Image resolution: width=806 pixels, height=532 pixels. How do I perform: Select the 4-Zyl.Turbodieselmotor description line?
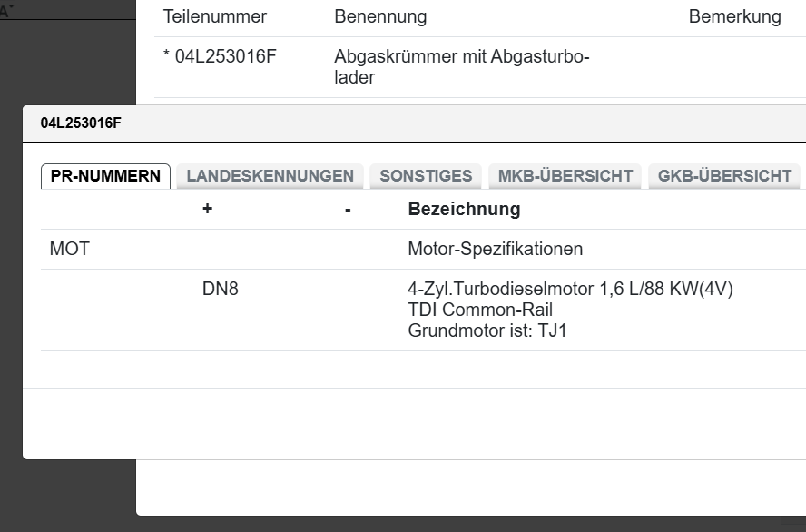click(x=570, y=290)
